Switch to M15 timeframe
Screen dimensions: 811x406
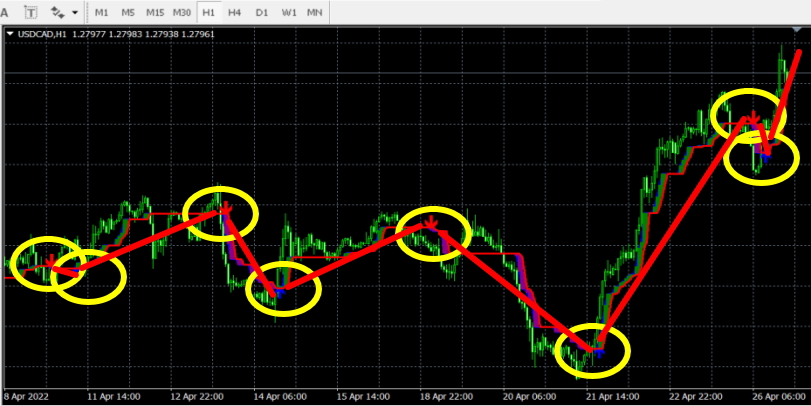(x=155, y=12)
